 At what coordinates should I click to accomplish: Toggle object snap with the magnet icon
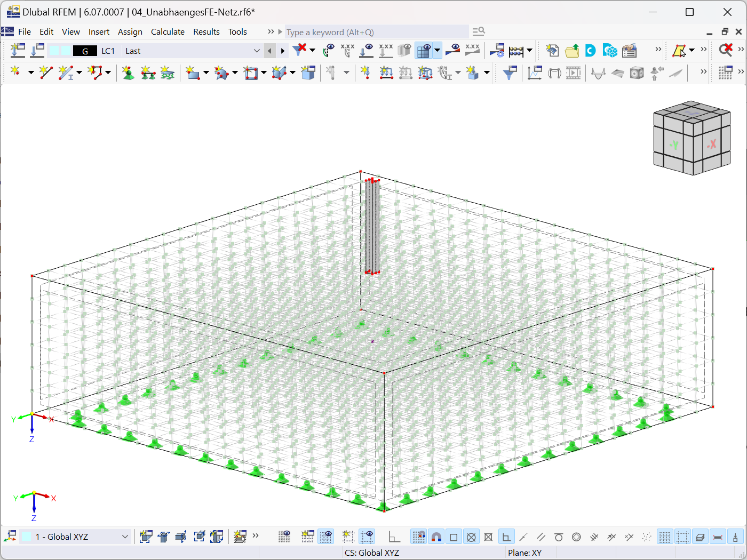(436, 537)
